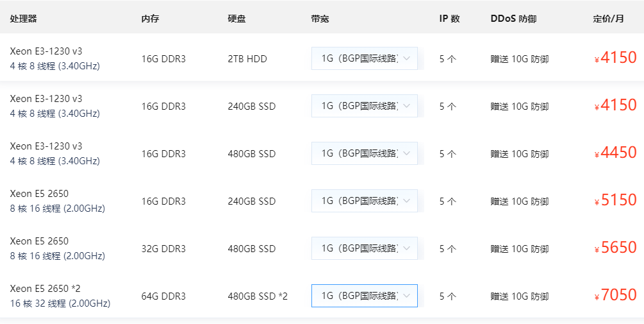644x324 pixels.
Task: Click Xeon E3-1230 v3 in 2TB HDD row
Action: point(46,51)
